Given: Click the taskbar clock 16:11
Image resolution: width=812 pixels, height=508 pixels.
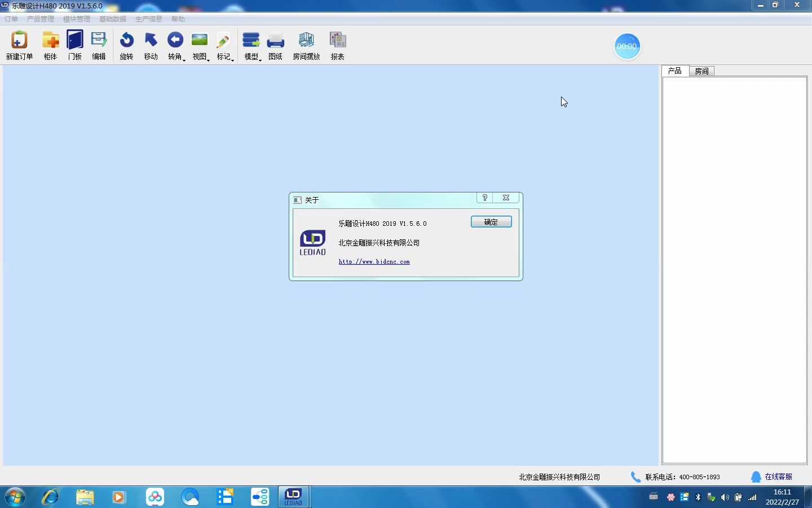Looking at the screenshot, I should 782,492.
